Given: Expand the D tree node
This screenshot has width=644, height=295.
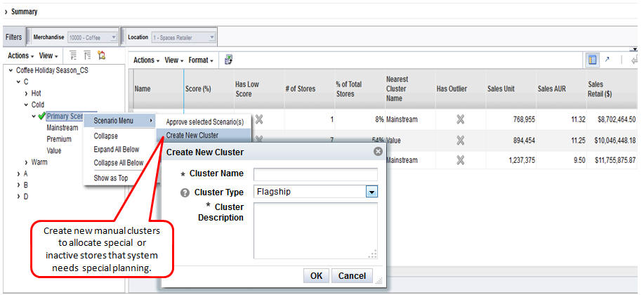Looking at the screenshot, I should click(18, 197).
